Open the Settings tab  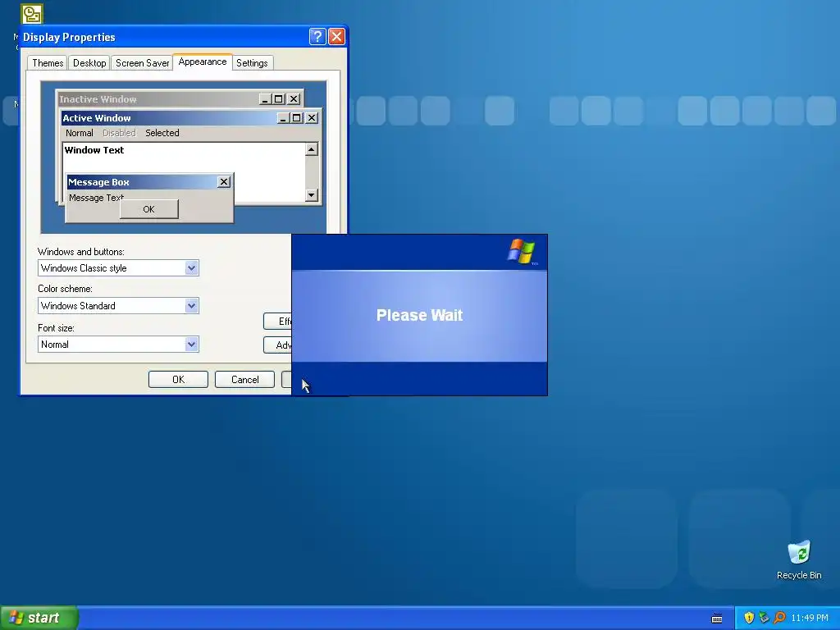click(252, 63)
